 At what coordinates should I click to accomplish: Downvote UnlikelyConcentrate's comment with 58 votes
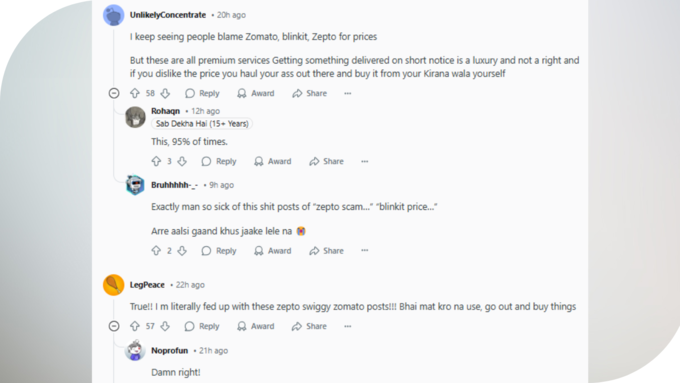(x=165, y=93)
